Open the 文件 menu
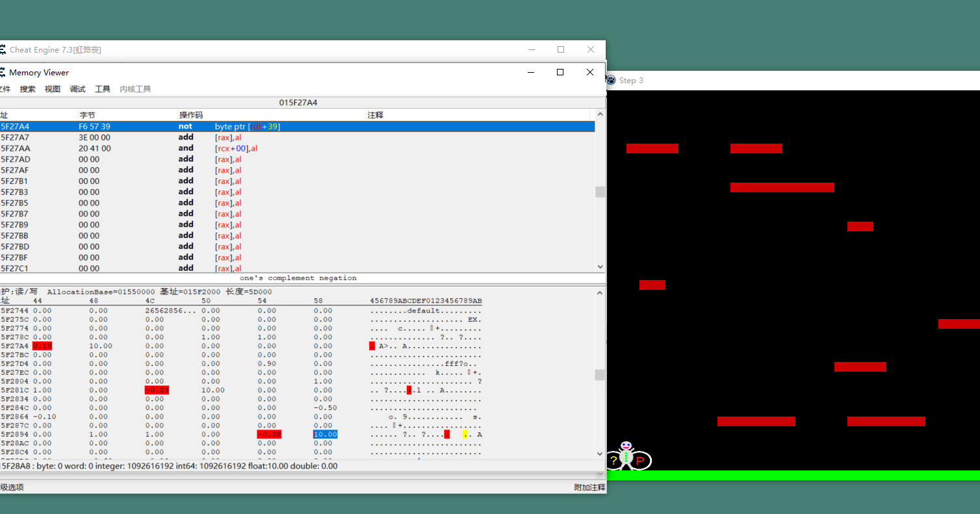The image size is (980, 514). point(5,88)
